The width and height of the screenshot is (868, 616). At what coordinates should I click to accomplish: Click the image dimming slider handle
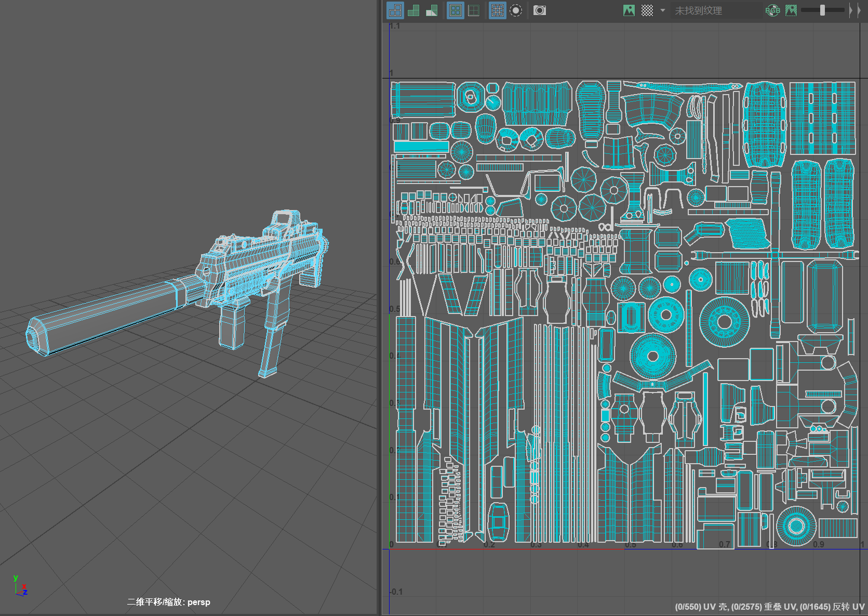coord(822,10)
